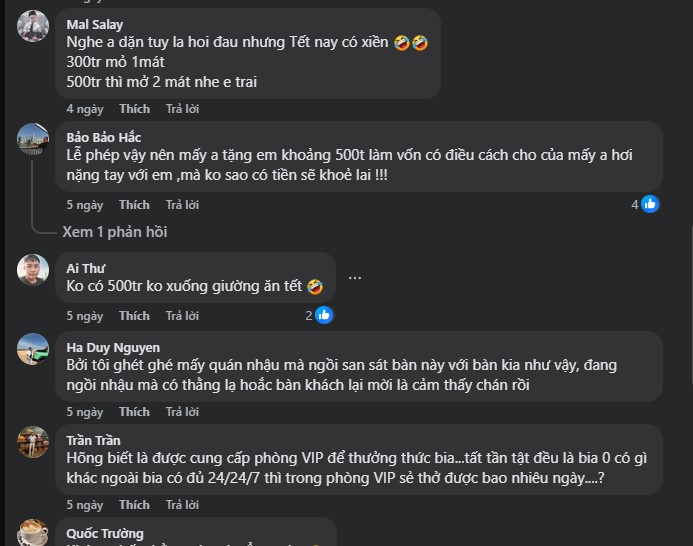Click Mal Salay's profile avatar

[x=33, y=25]
